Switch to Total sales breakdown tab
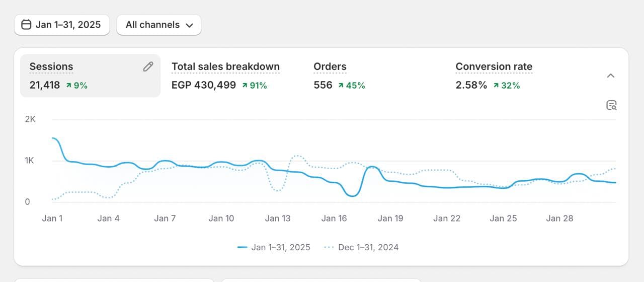 coord(225,66)
